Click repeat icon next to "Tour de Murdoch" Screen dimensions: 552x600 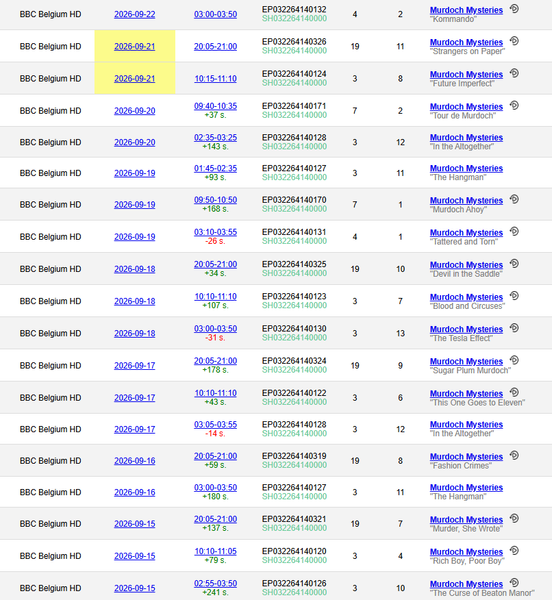click(x=515, y=105)
